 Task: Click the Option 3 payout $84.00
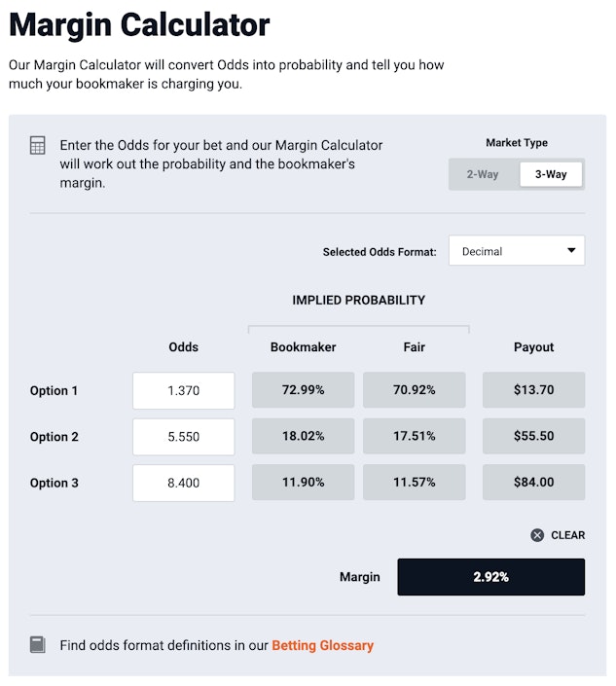(533, 483)
